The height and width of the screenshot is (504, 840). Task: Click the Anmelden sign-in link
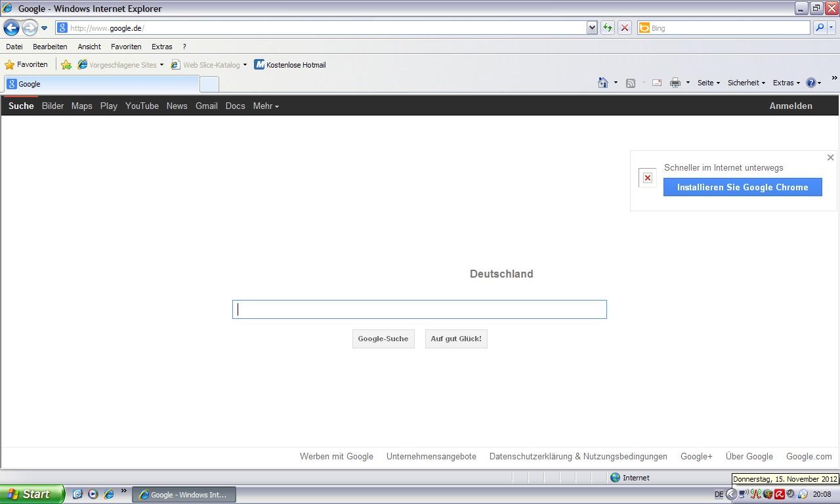click(x=791, y=106)
